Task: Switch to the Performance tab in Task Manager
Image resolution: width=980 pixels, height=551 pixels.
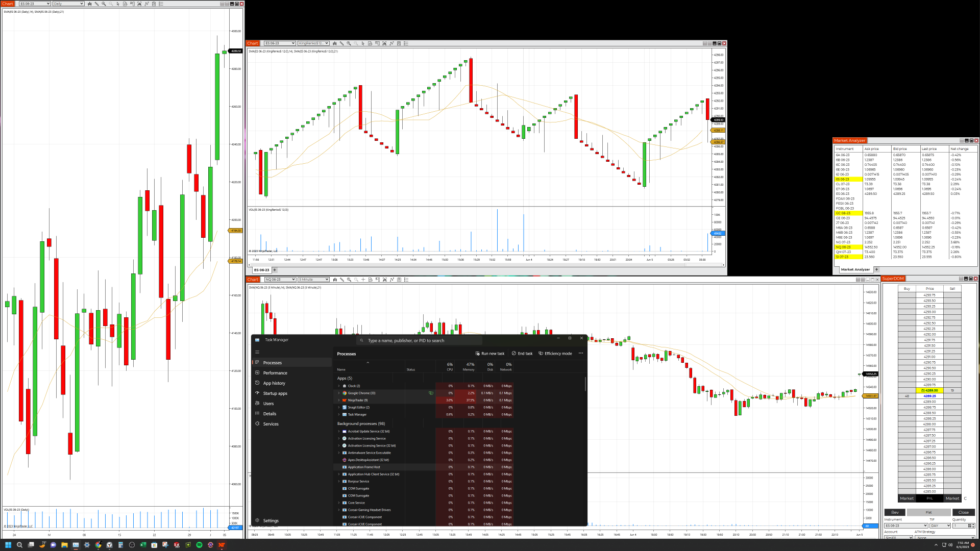Action: [x=275, y=373]
